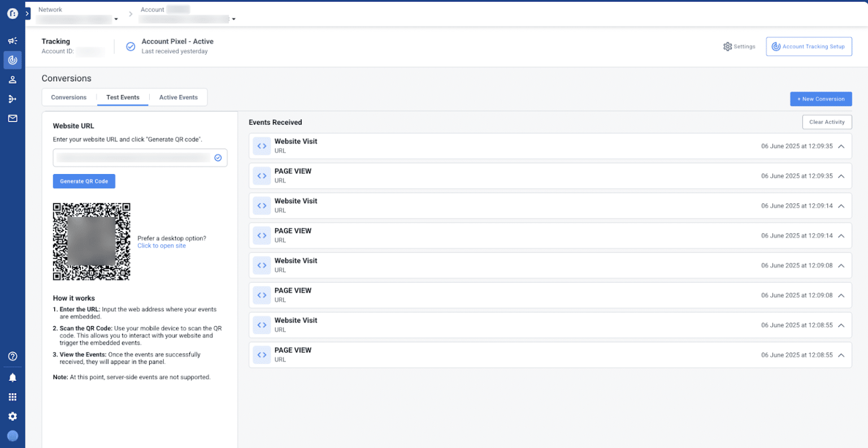Image resolution: width=868 pixels, height=448 pixels.
Task: Open Help via the question mark icon
Action: 12,356
